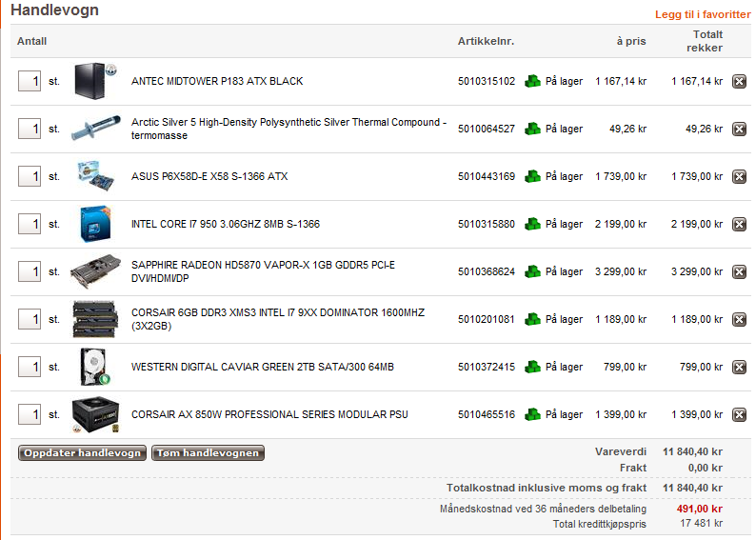756x540 pixels.
Task: Click Totalt rekker column header
Action: coord(705,41)
